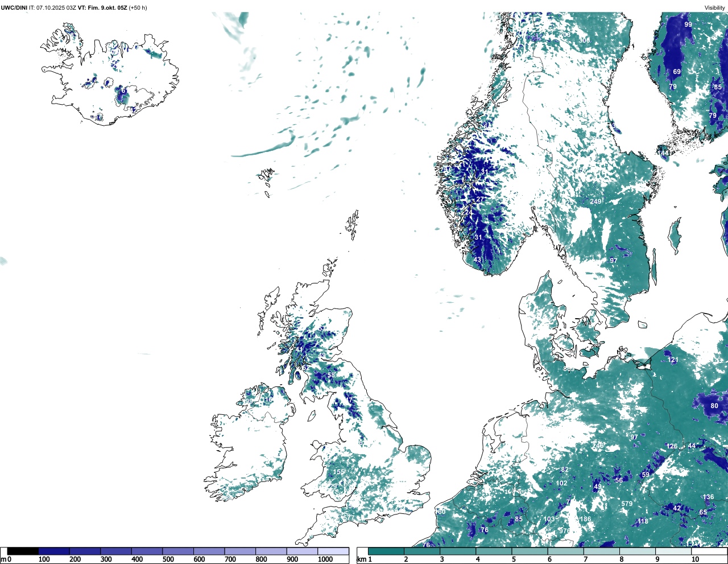
Task: Click the "56" visibility value
Action: 619,480
